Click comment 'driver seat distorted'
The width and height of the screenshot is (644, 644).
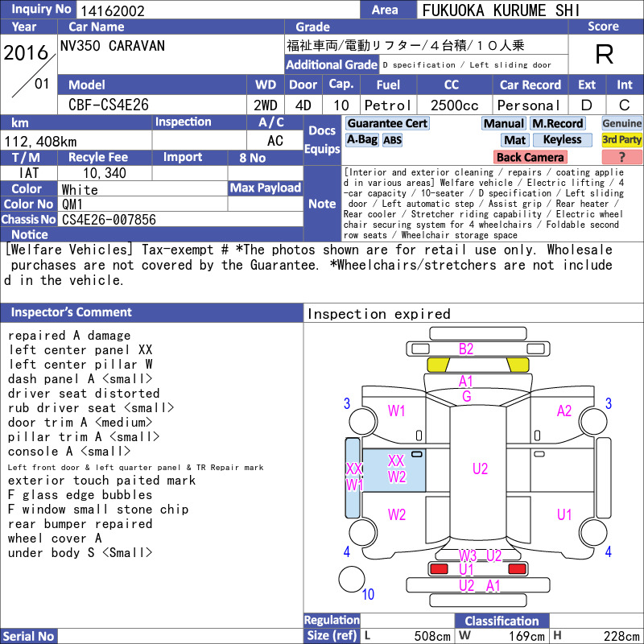84,394
